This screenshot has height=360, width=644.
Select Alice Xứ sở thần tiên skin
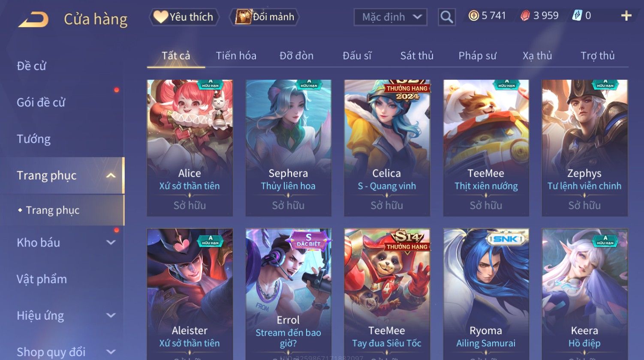[x=190, y=148]
